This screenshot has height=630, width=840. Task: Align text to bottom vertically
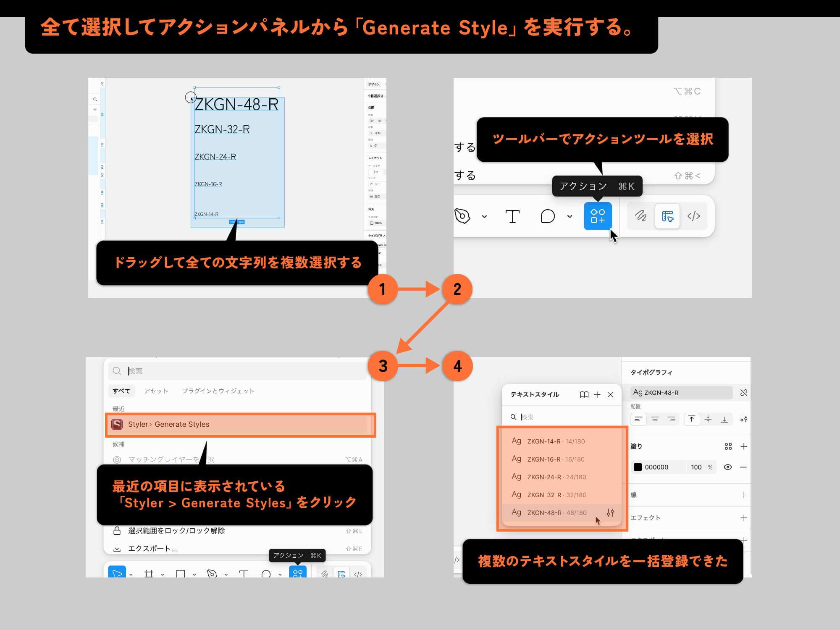tap(724, 419)
